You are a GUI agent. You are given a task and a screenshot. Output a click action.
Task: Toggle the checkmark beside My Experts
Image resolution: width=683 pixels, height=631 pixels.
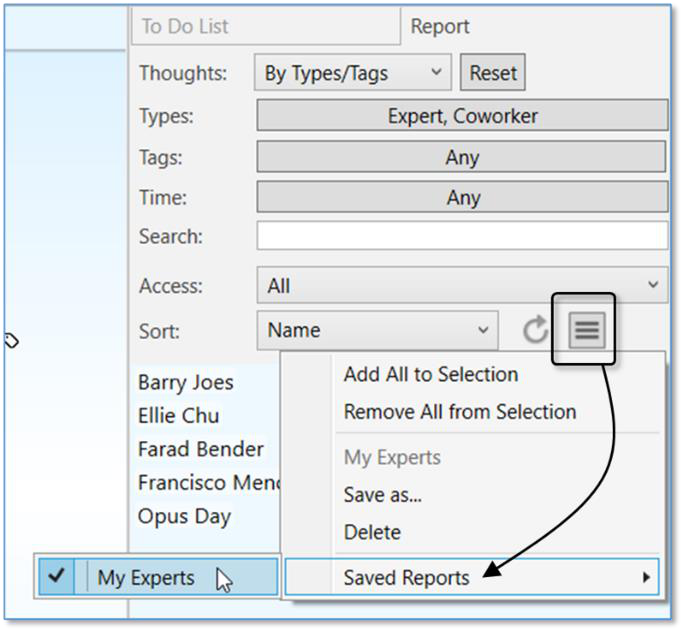pos(57,577)
